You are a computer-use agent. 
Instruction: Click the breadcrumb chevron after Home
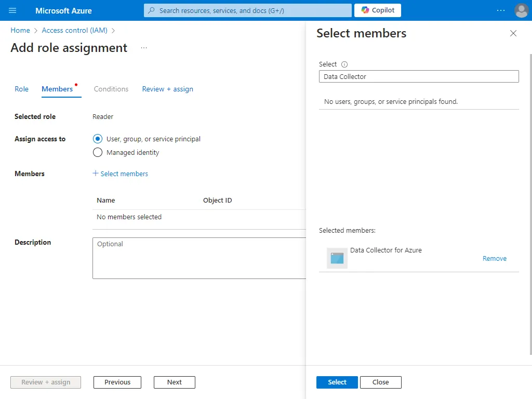[x=36, y=31]
